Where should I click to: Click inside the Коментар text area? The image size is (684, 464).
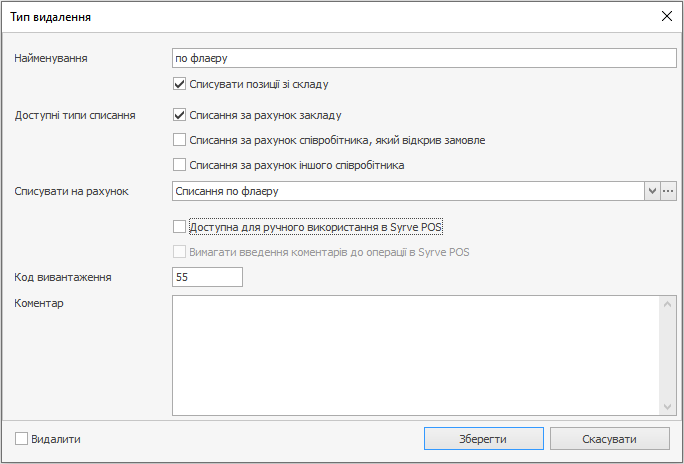click(x=416, y=354)
